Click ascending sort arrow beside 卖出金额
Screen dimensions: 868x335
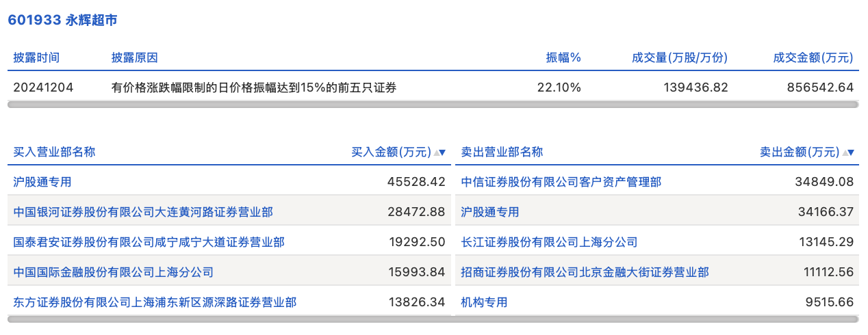coord(845,152)
